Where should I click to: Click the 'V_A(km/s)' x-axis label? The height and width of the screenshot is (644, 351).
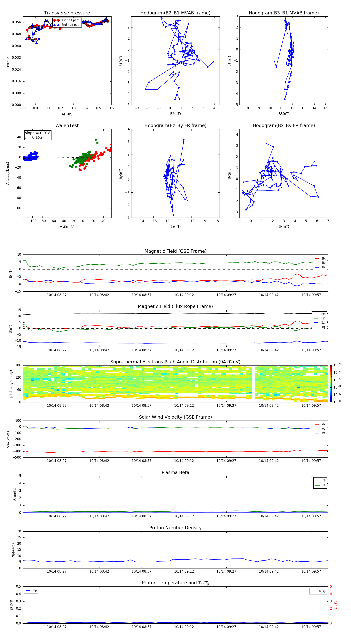point(67,227)
